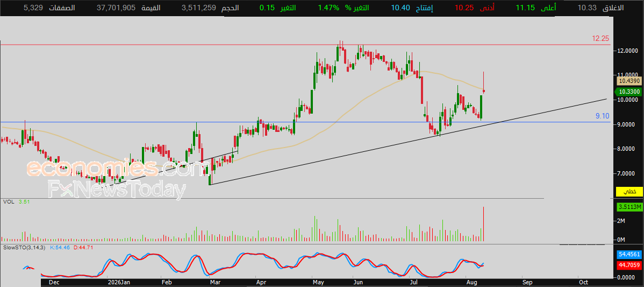Click the Oct marker on the time axis
Image resolution: width=644 pixels, height=287 pixels.
(x=583, y=283)
